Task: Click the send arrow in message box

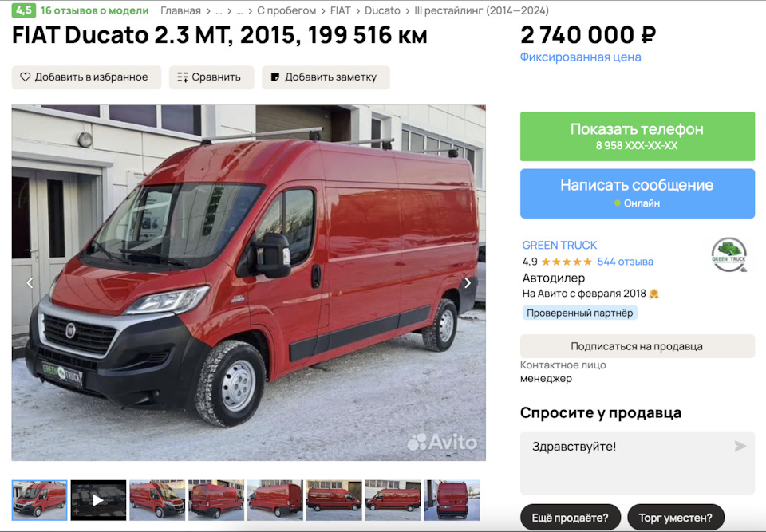Action: pyautogui.click(x=740, y=446)
